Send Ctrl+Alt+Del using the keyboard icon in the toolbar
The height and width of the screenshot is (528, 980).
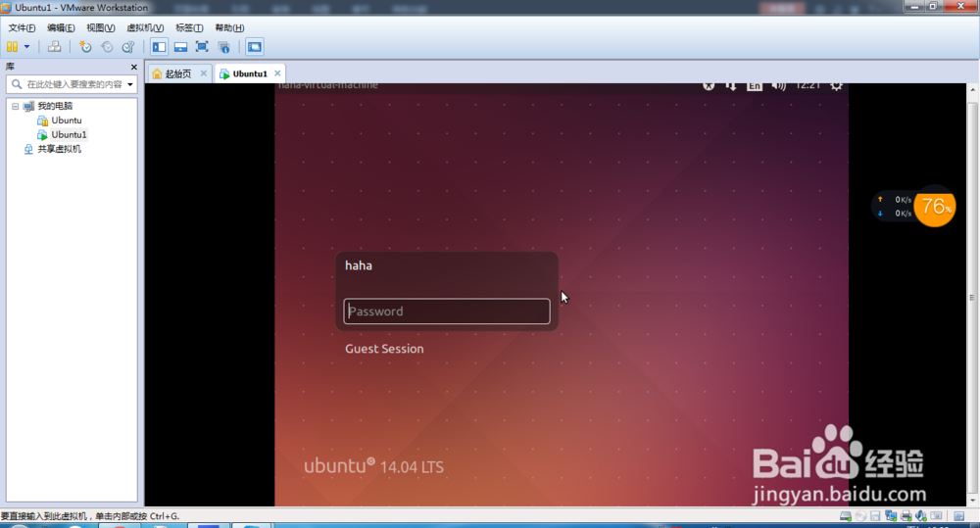tap(54, 47)
